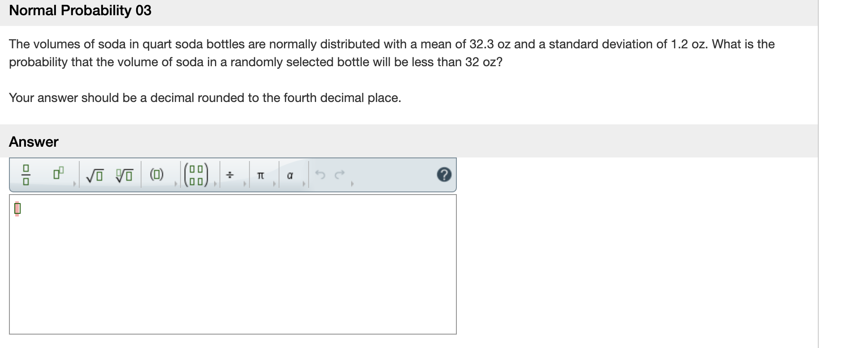The height and width of the screenshot is (348, 868).
Task: Open the Greek letter variants dropdown
Action: [304, 183]
